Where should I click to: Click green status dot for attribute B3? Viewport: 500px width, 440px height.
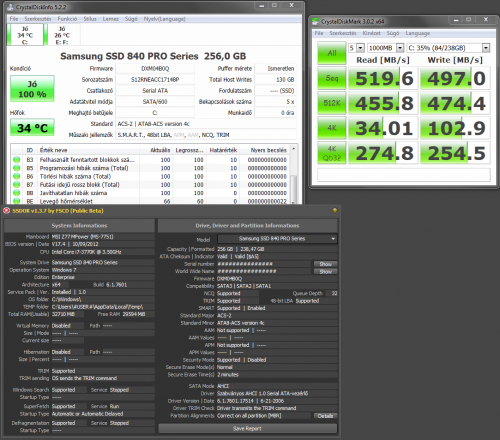click(17, 160)
